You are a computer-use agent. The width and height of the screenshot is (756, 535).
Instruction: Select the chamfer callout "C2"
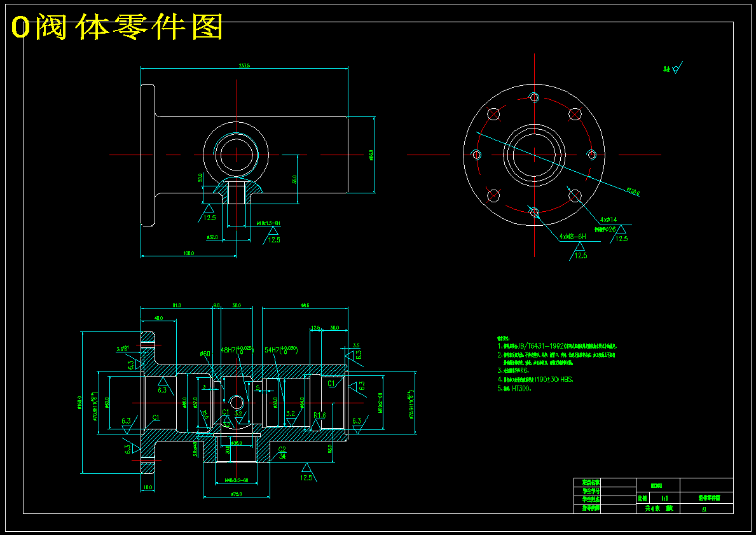tap(282, 450)
